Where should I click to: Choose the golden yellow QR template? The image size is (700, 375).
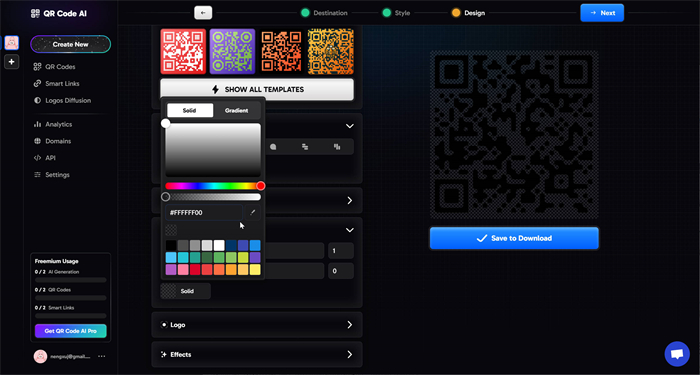pos(330,51)
